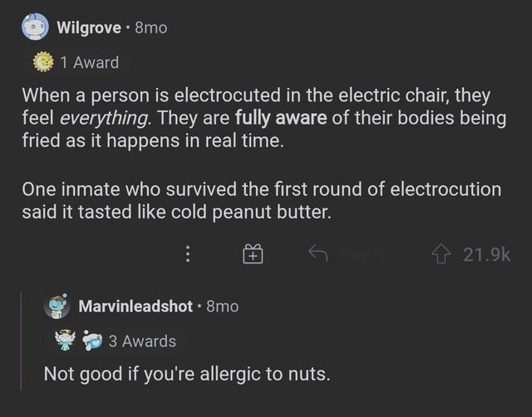Open the Marvinleadshot username link
Viewport: 532px width, 417px height.
coord(136,306)
